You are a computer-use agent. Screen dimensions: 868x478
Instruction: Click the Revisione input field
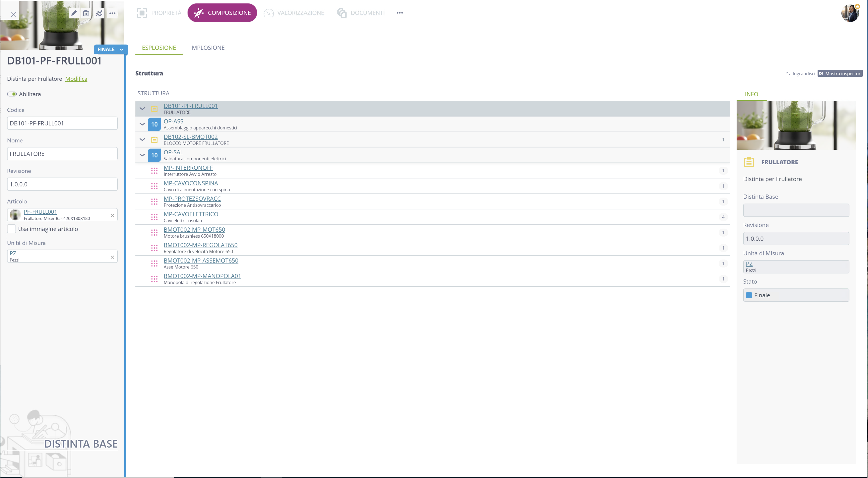click(x=62, y=184)
